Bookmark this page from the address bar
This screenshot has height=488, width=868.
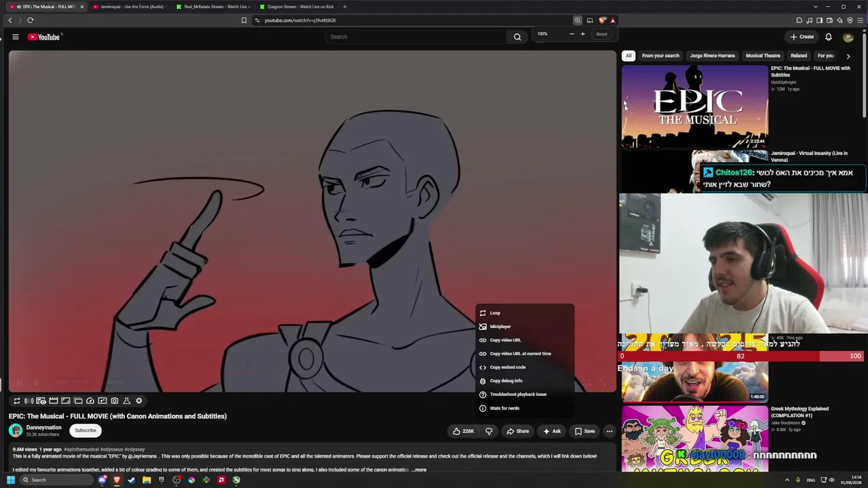244,20
